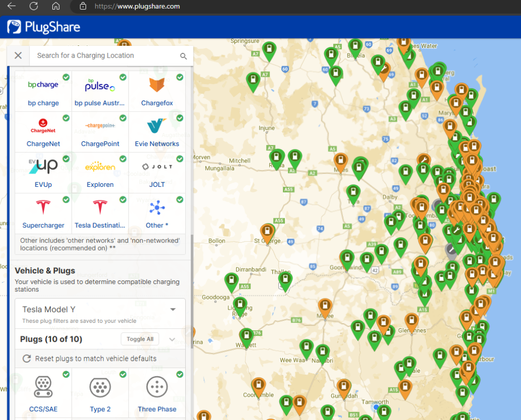Select the Chargefox fox logo

(x=157, y=85)
